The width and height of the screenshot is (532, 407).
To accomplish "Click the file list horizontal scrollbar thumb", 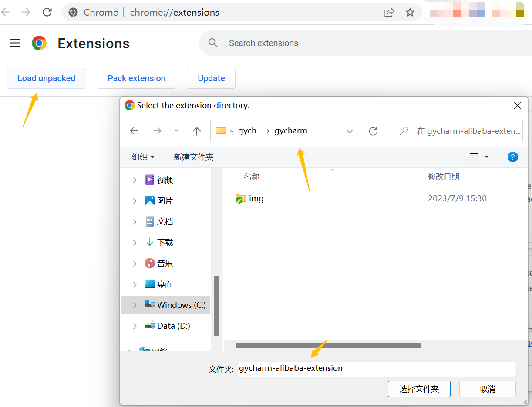I will coord(328,346).
